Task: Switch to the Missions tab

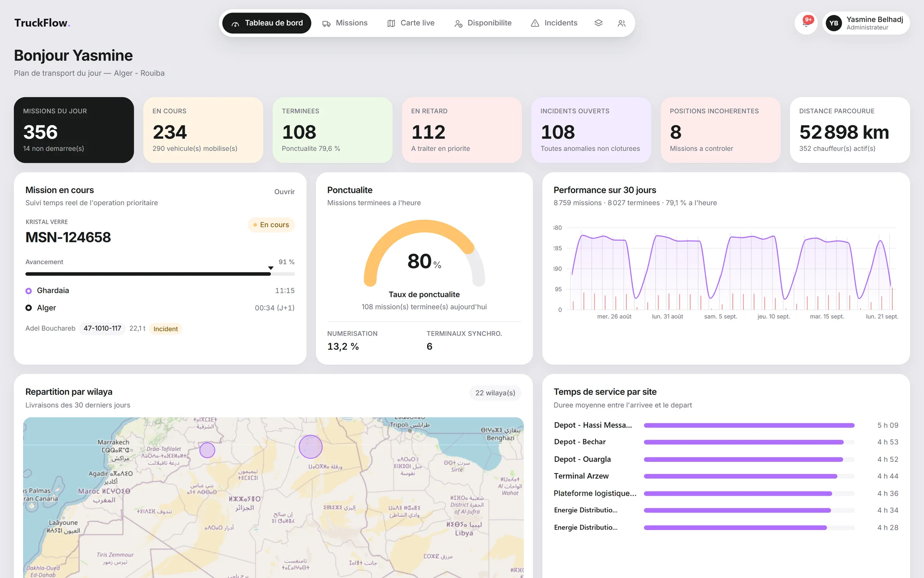Action: 345,23
